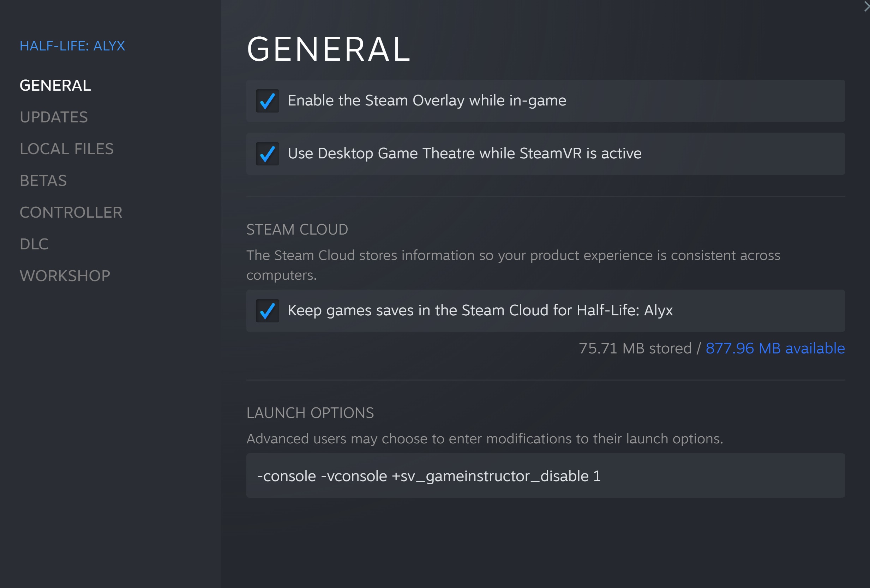Select the General sidebar item

(55, 85)
